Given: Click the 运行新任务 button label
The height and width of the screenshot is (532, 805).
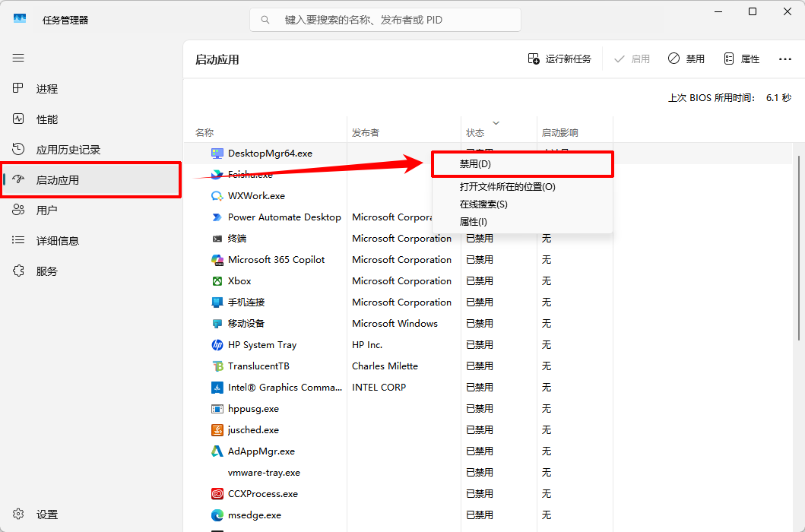Looking at the screenshot, I should (569, 59).
